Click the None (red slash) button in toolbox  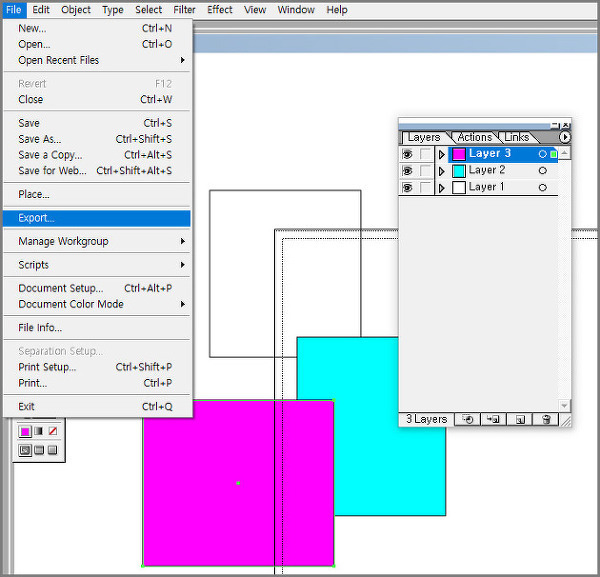(x=52, y=431)
